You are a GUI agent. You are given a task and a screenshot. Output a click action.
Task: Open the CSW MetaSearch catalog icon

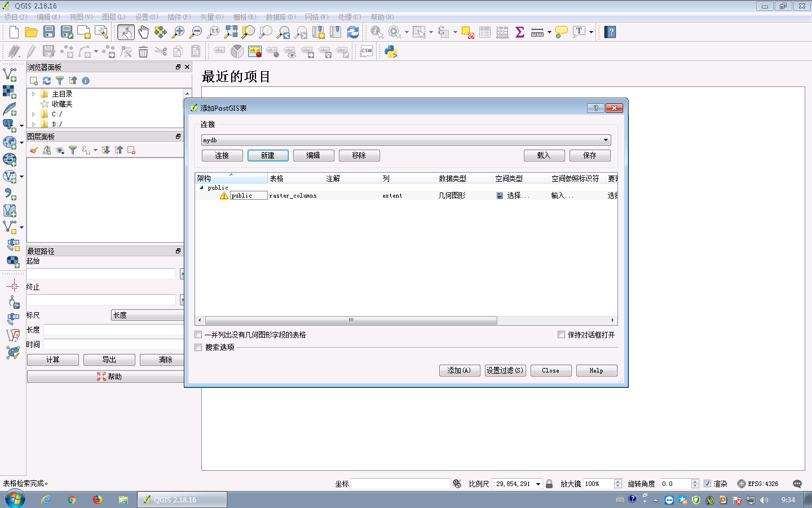coord(367,52)
